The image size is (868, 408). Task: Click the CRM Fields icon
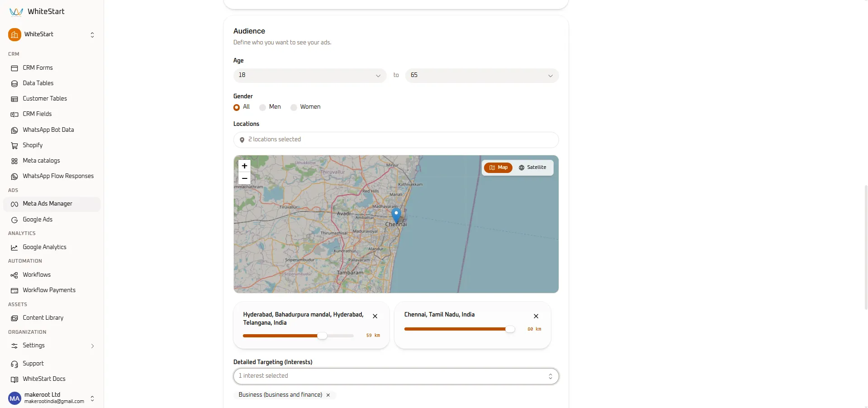14,114
